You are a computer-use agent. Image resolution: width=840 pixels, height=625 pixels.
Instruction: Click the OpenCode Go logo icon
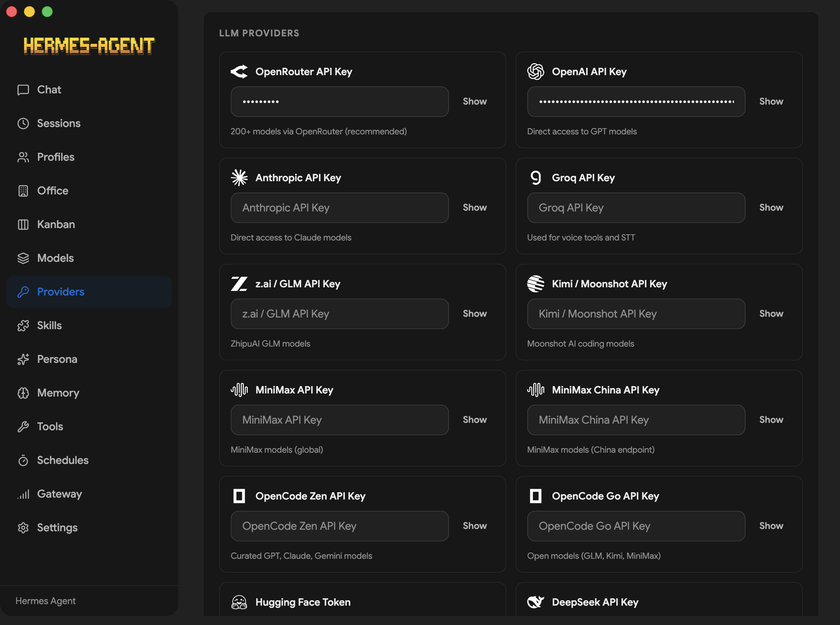click(536, 496)
